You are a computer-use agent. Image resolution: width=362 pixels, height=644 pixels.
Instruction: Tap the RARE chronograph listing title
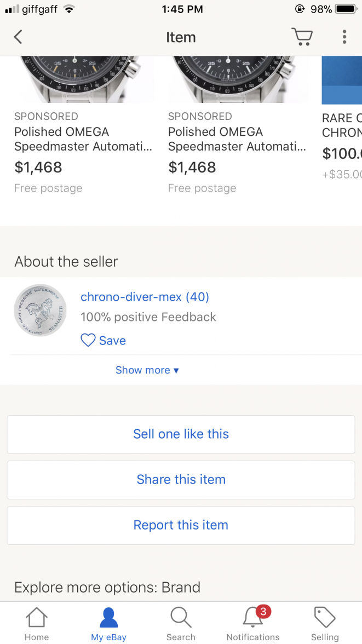(342, 125)
